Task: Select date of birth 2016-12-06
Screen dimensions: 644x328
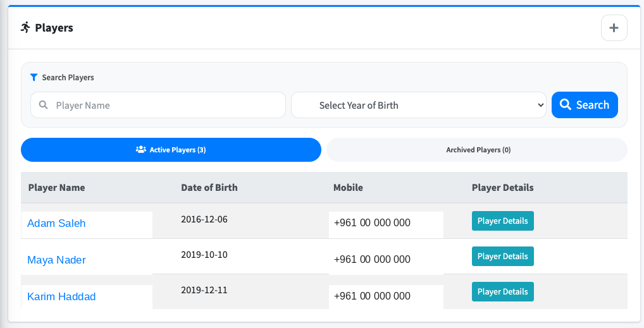Action: tap(204, 219)
